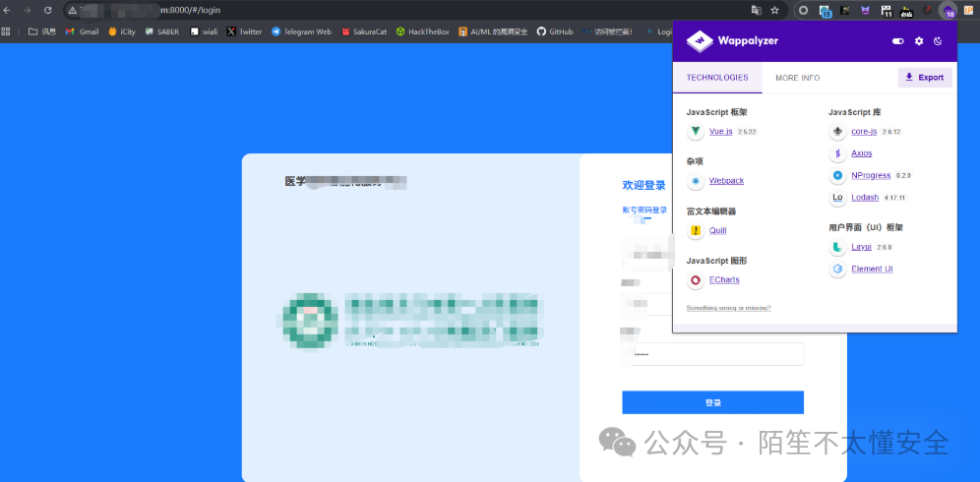This screenshot has width=980, height=482.
Task: Click the orange IP extension icon
Action: click(x=968, y=10)
